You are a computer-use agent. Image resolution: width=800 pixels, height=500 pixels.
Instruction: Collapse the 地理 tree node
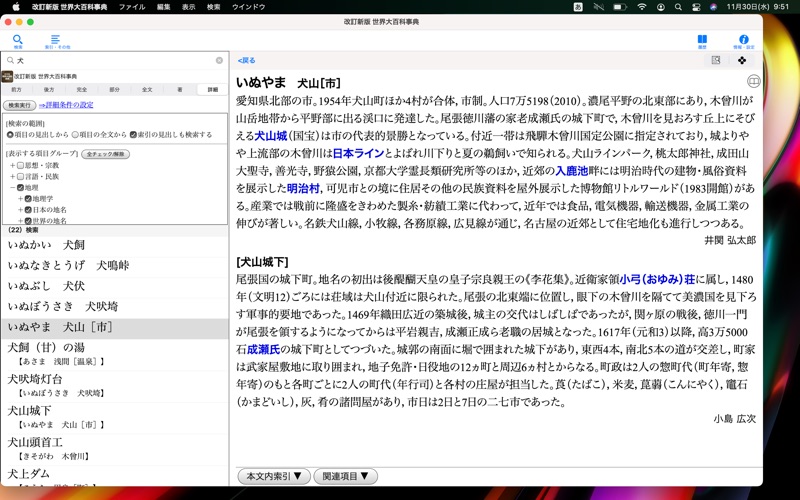tap(12, 187)
